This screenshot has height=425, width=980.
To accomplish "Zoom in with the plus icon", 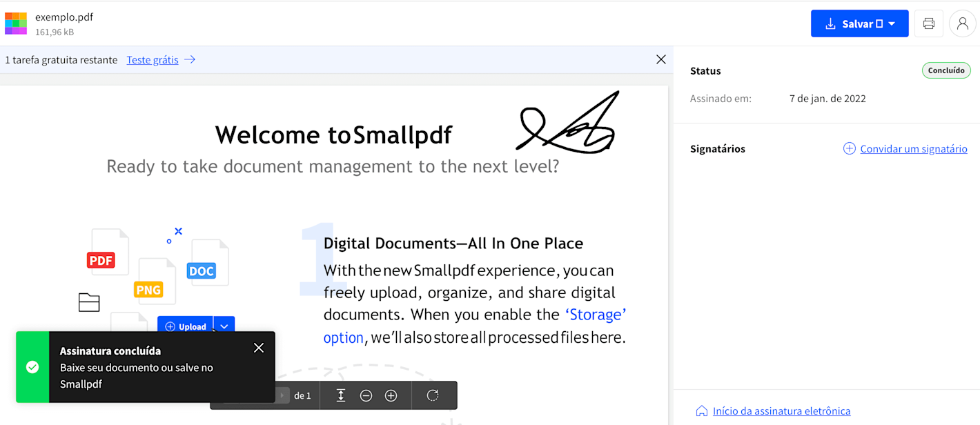I will 391,395.
